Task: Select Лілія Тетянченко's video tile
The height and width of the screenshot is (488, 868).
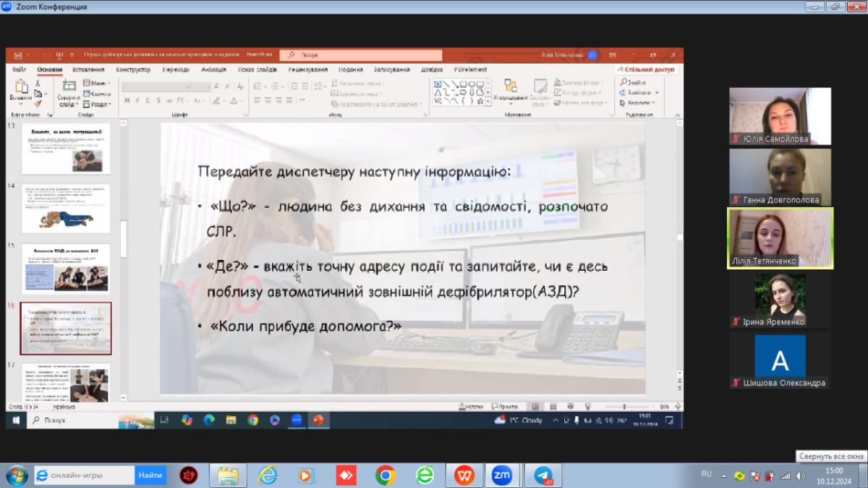Action: [780, 238]
